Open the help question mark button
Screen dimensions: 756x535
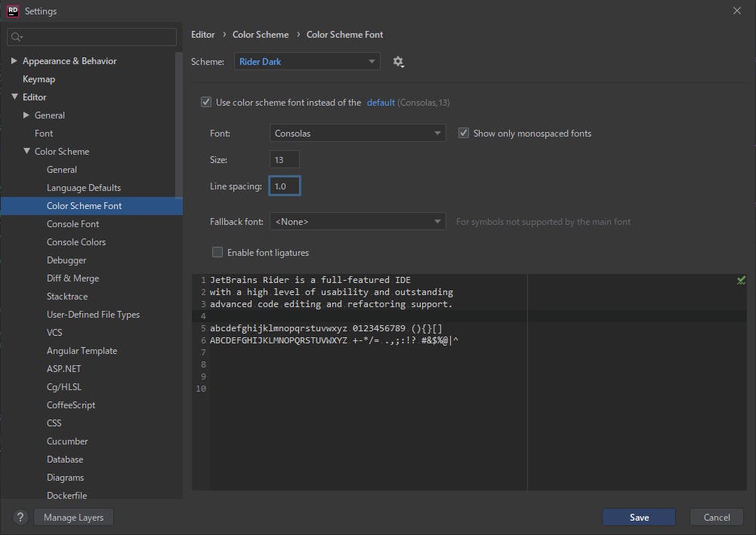pyautogui.click(x=20, y=517)
